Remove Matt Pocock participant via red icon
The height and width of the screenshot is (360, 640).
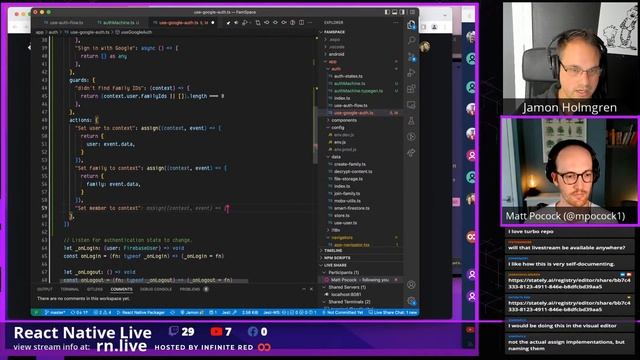pos(396,280)
